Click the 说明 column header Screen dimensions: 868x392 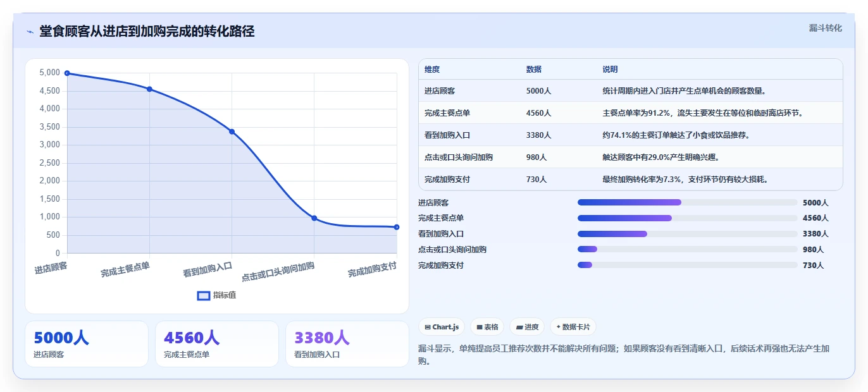611,70
